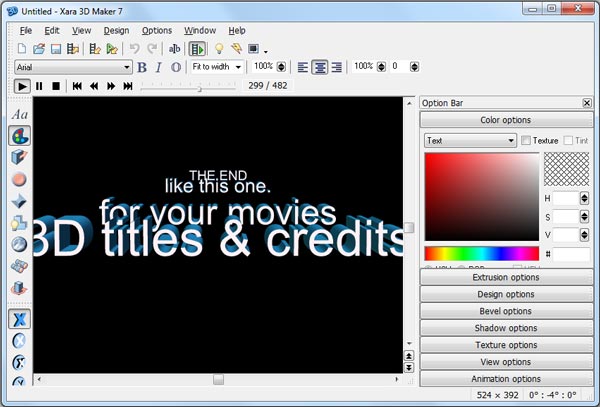Image resolution: width=600 pixels, height=407 pixels.
Task: Jump to the last frame
Action: [x=128, y=86]
